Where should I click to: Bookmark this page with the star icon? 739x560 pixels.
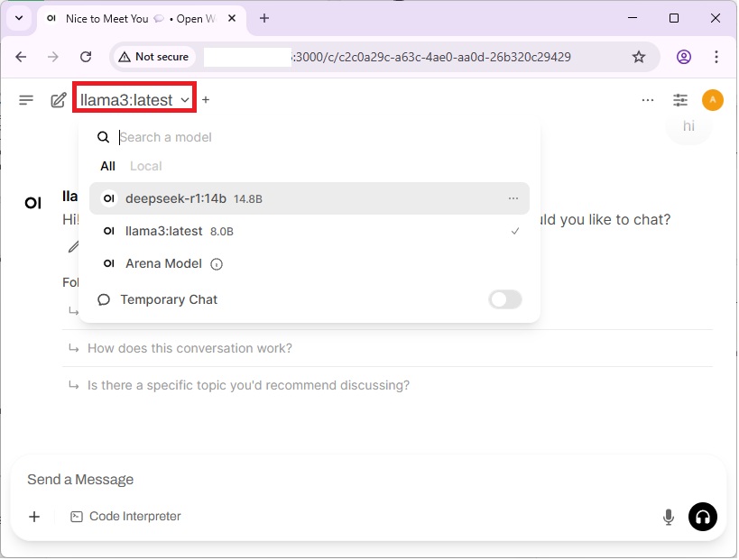(639, 57)
